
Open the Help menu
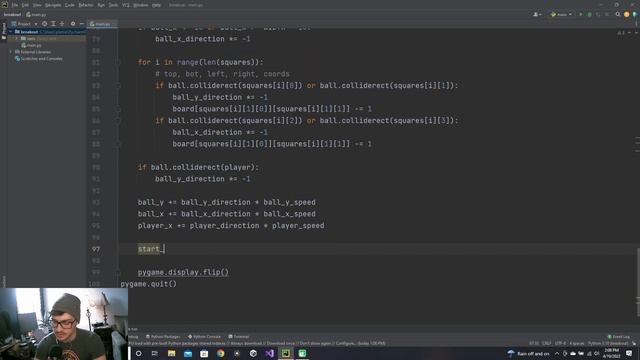tap(156, 5)
